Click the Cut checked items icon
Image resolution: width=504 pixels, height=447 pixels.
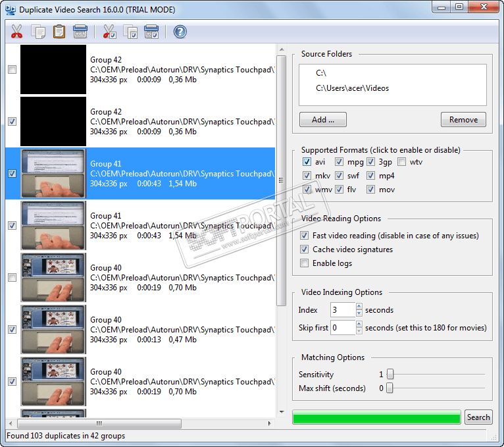point(109,32)
